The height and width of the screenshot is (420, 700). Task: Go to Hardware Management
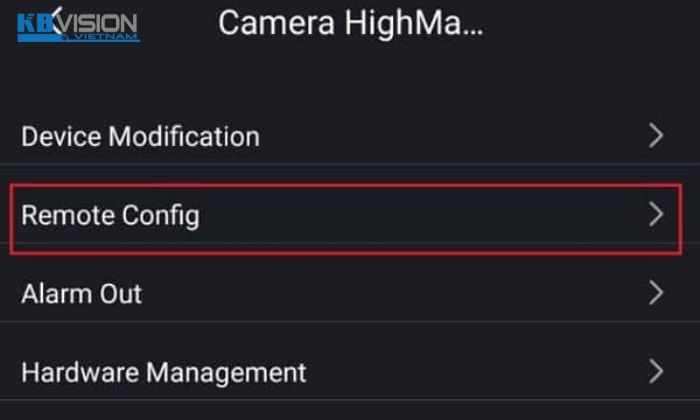(x=163, y=373)
